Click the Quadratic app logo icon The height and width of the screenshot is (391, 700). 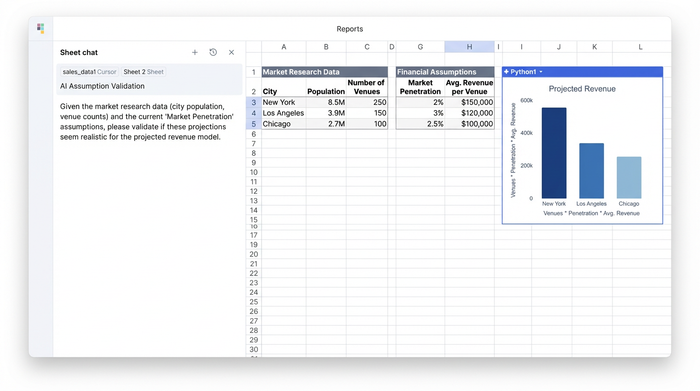pos(41,29)
